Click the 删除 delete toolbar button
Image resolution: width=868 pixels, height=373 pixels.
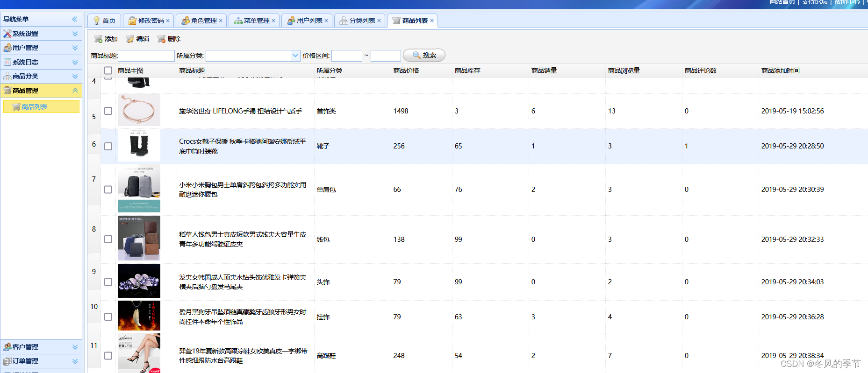(169, 39)
